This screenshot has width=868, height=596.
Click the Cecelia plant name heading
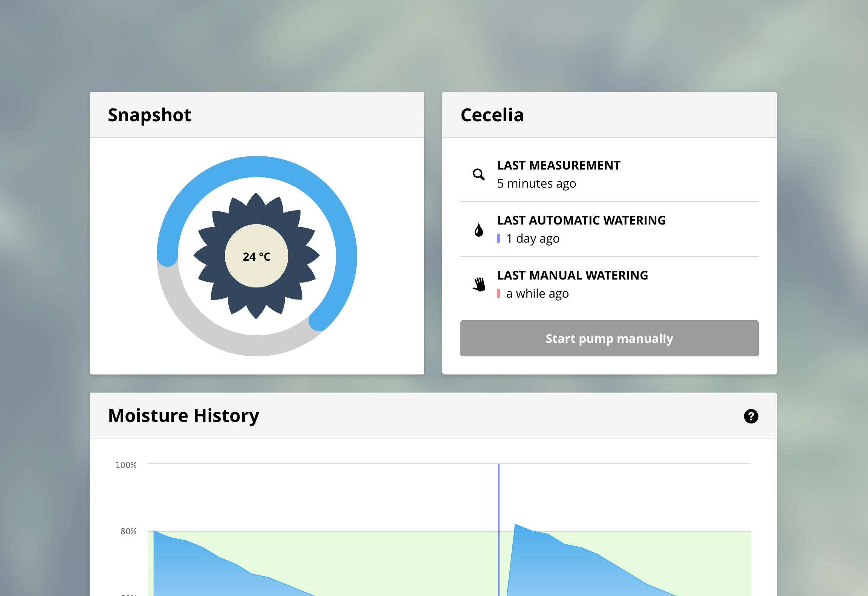coord(492,115)
